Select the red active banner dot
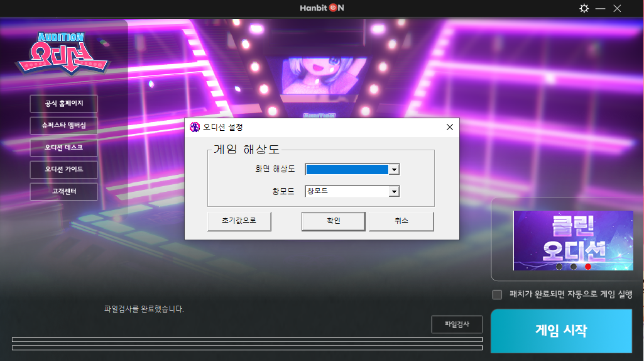644x361 pixels. pyautogui.click(x=587, y=267)
